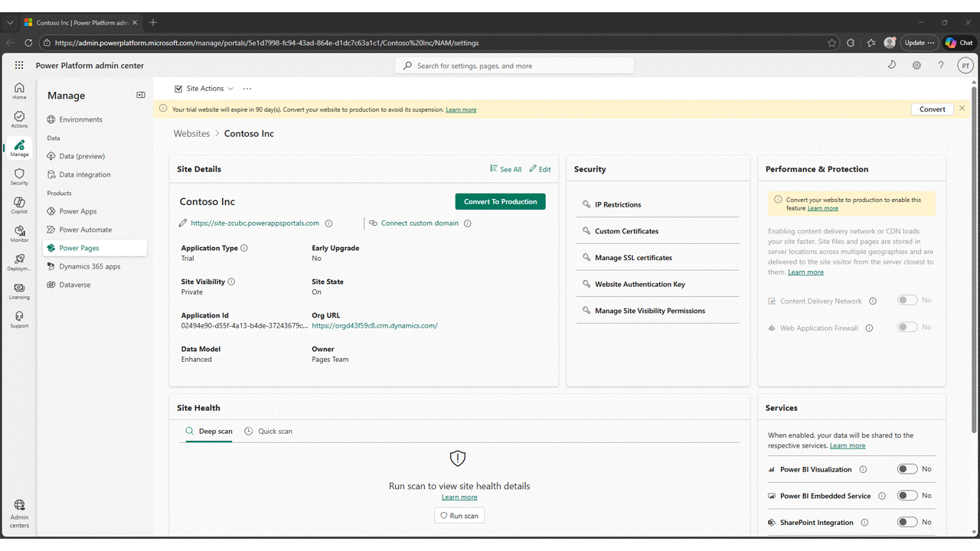Screen dimensions: 980x551
Task: Toggle Power BI Visualization switch
Action: coord(907,469)
